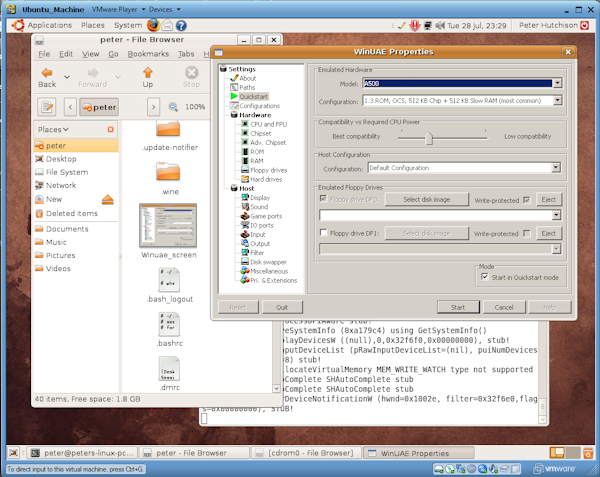Uncheck Start in Quickstart mode
This screenshot has width=600, height=477.
coord(484,277)
